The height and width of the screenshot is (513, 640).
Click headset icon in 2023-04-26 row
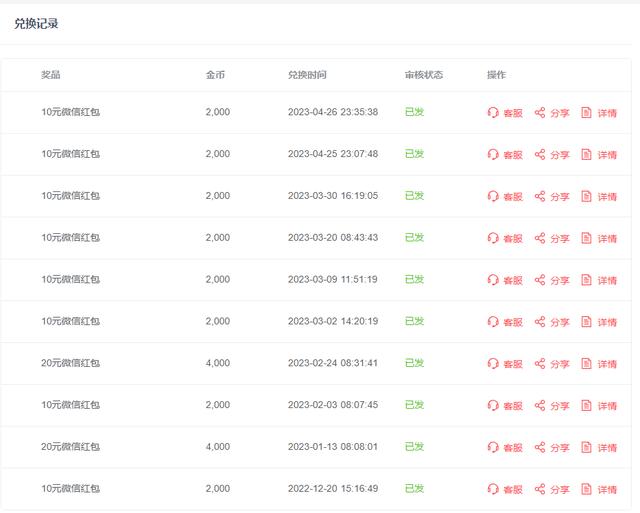pyautogui.click(x=492, y=113)
